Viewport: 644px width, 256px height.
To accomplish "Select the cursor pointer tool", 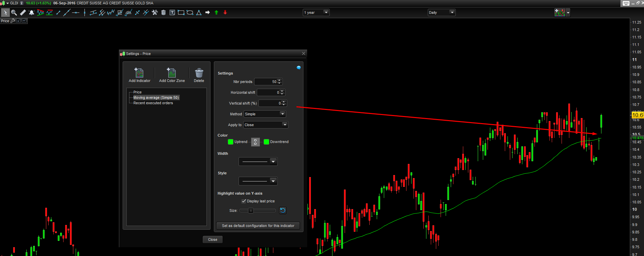I will [5, 12].
